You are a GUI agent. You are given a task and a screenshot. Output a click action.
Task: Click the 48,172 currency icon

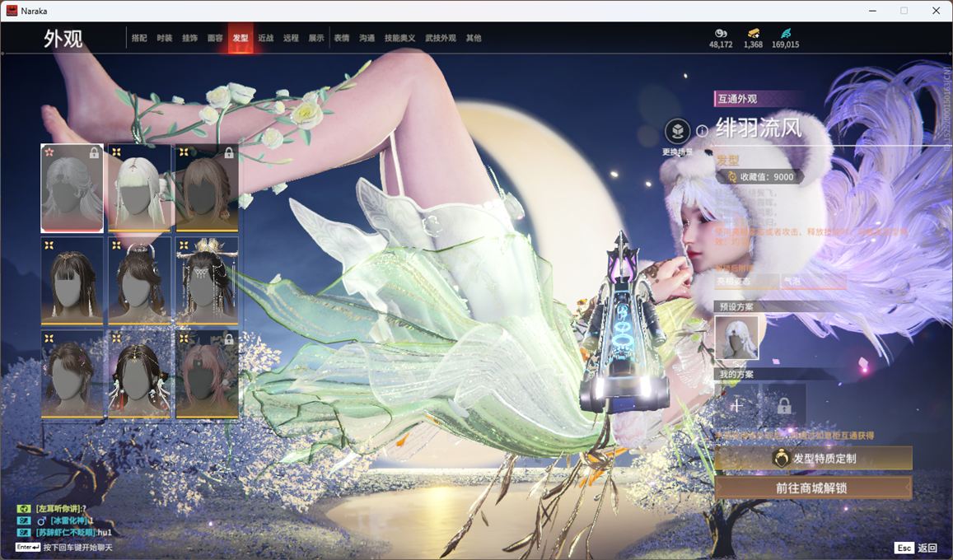pyautogui.click(x=721, y=33)
